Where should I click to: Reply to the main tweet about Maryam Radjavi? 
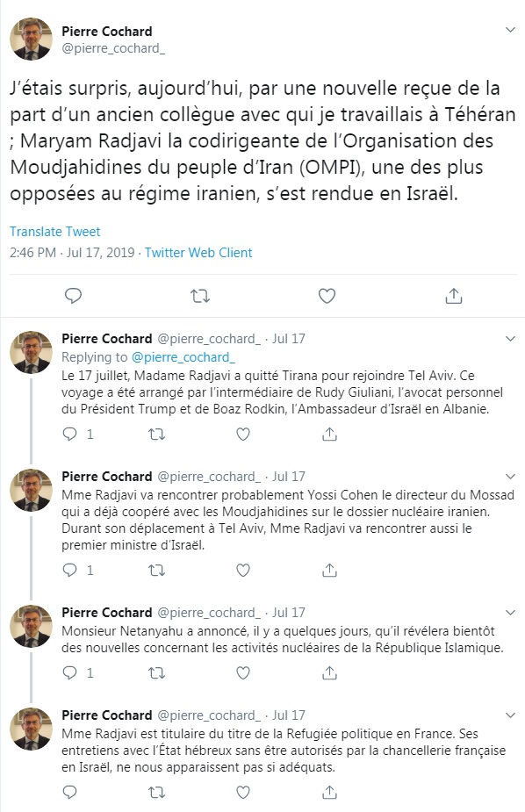click(73, 296)
